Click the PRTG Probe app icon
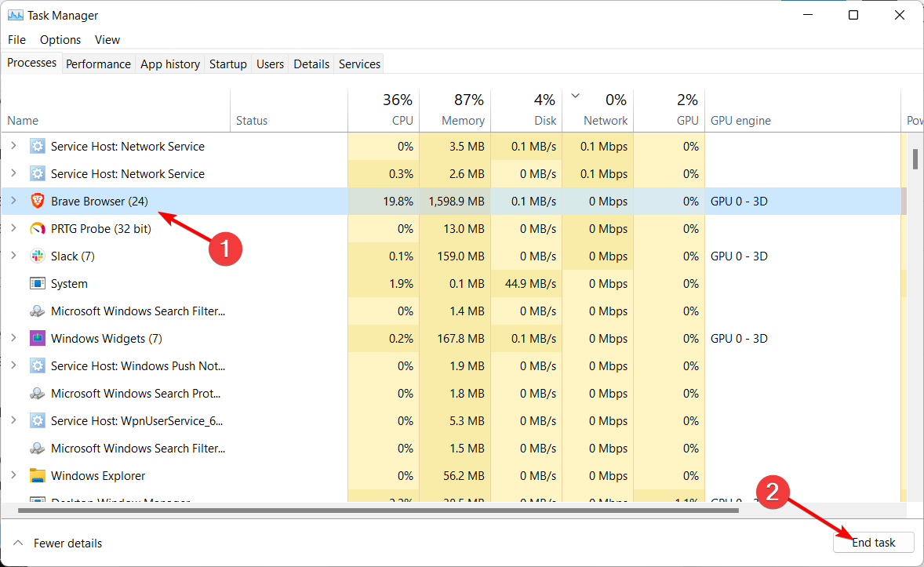The width and height of the screenshot is (924, 567). [38, 228]
